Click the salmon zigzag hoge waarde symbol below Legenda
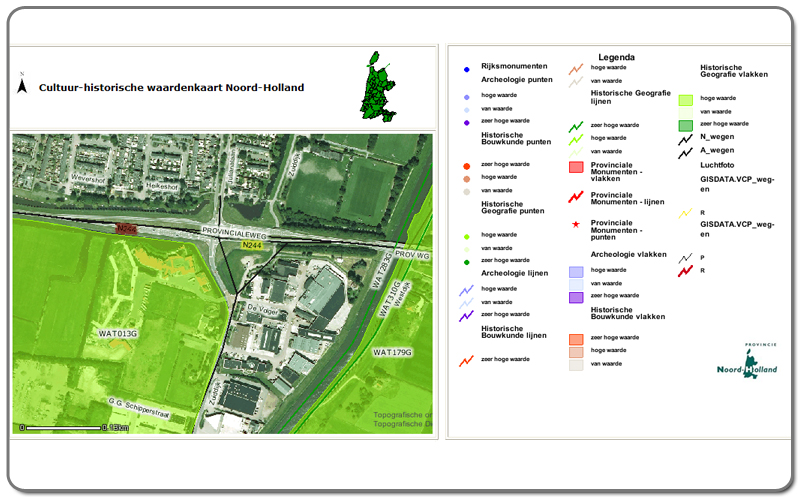Screen dimensions: 800x500 pos(576,69)
